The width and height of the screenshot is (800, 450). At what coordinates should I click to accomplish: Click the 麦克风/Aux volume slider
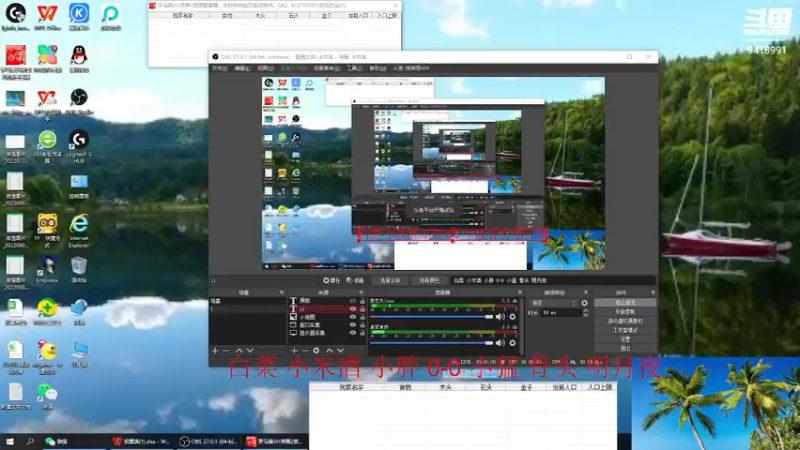click(x=432, y=317)
